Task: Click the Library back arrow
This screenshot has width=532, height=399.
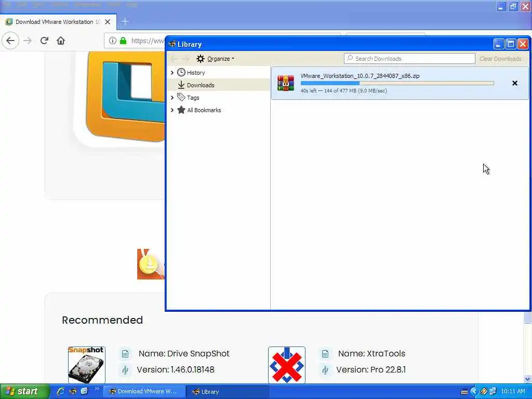Action: pyautogui.click(x=174, y=59)
